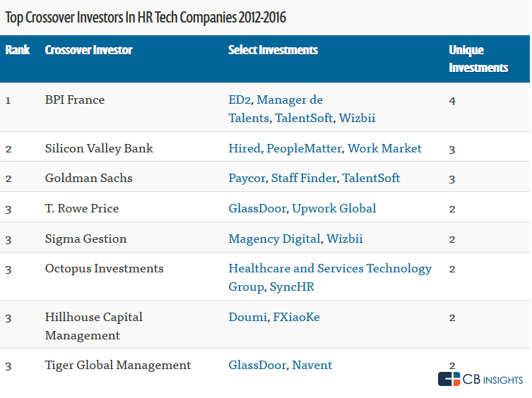Open the Wizbii link in BPI France row
This screenshot has height=398, width=532.
357,119
